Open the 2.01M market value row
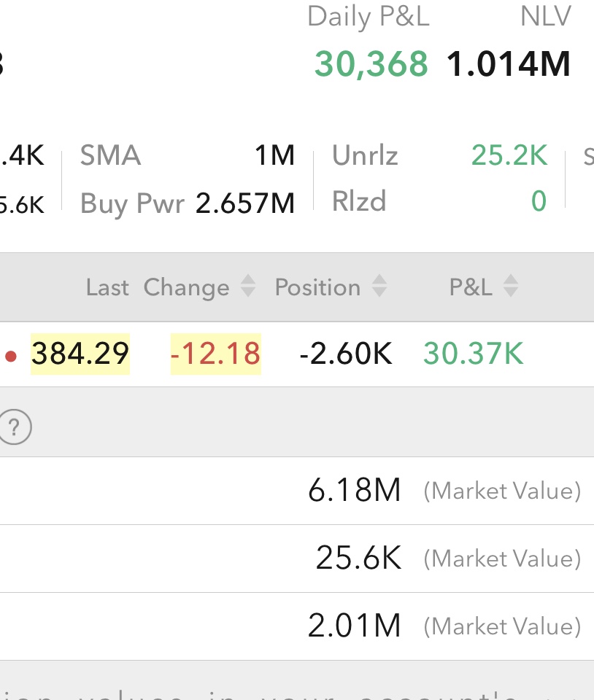Viewport: 594px width, 700px height. coord(355,626)
